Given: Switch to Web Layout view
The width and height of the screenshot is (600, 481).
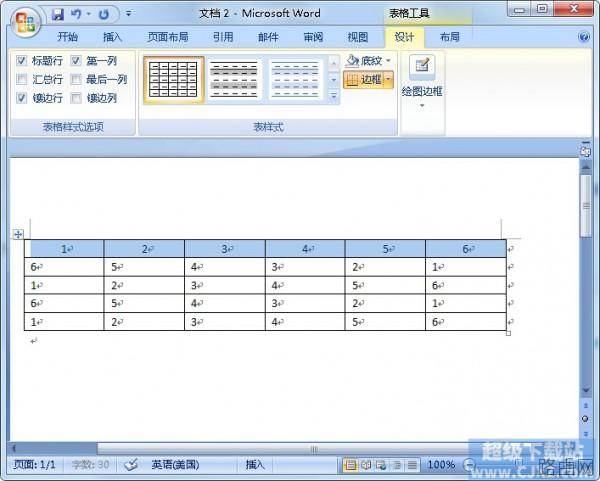Looking at the screenshot, I should point(381,465).
